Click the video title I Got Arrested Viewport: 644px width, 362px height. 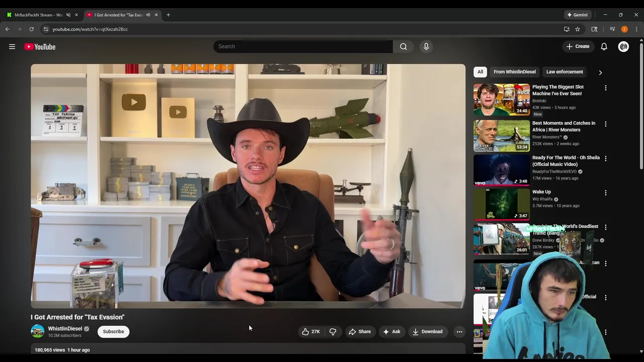[x=77, y=317]
